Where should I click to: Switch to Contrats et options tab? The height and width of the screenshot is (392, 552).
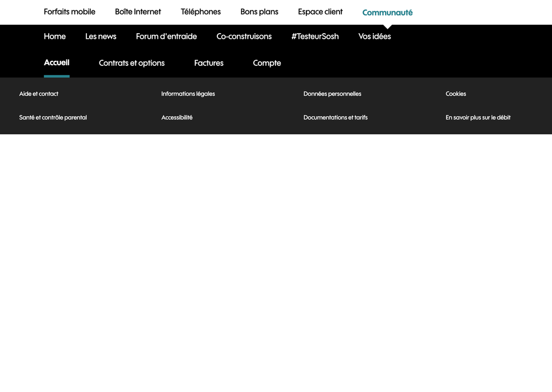tap(132, 63)
